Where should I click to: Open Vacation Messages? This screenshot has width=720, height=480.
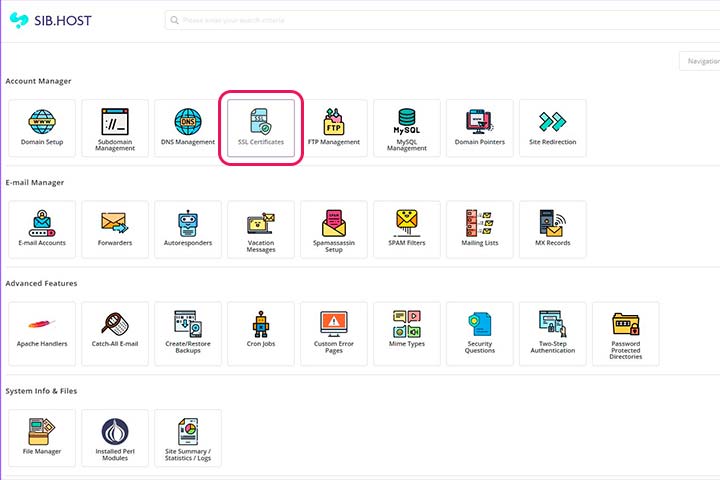tap(261, 229)
